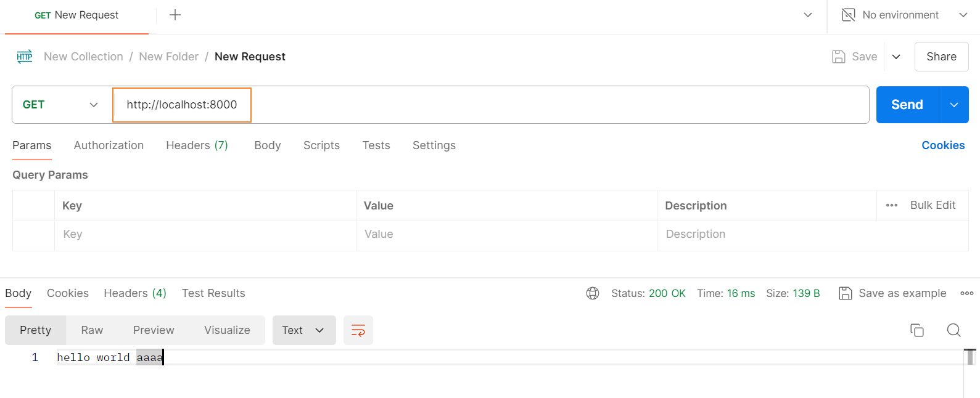The width and height of the screenshot is (980, 398).
Task: Click the wrap lines icon in response toolbar
Action: (358, 330)
